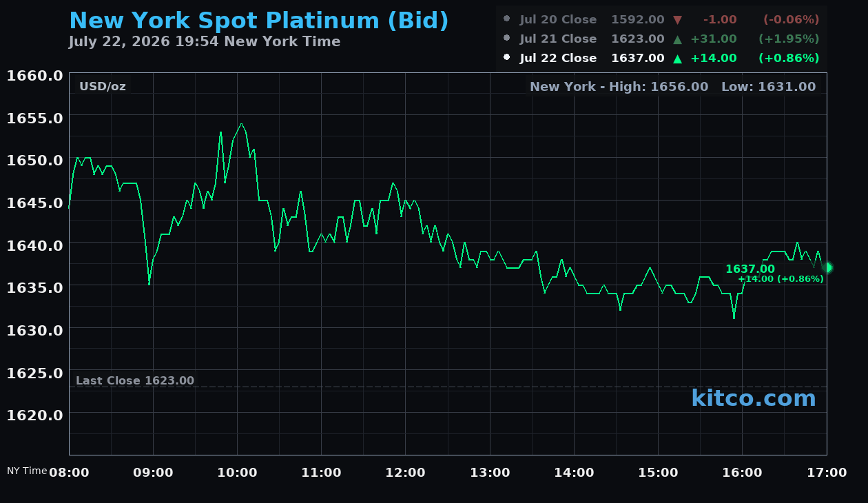The height and width of the screenshot is (503, 868).
Task: Click the 1625.0 y-axis label
Action: (34, 372)
